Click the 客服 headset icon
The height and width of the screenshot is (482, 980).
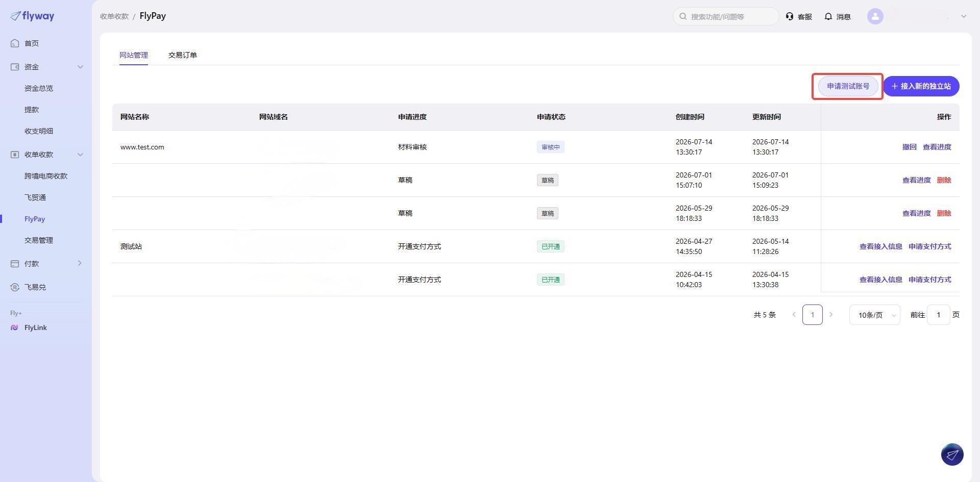click(790, 16)
